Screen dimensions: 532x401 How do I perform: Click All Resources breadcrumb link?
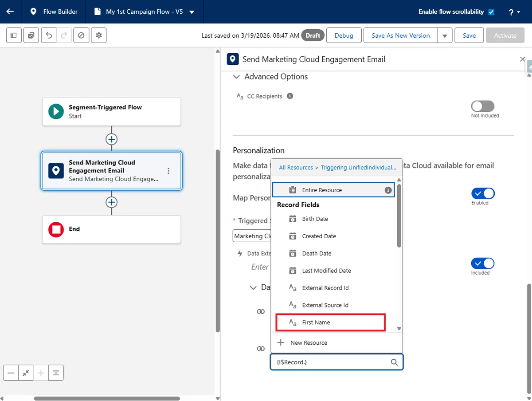coord(296,168)
